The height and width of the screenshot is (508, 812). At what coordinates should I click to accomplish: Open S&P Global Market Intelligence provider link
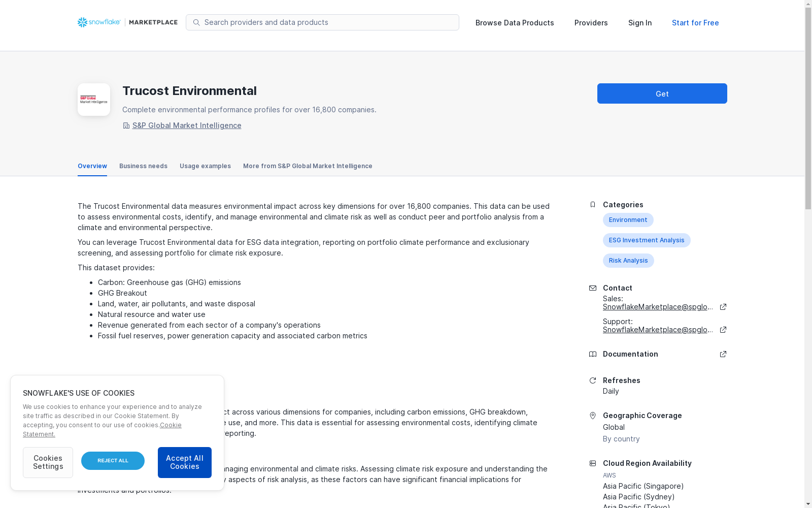[187, 125]
